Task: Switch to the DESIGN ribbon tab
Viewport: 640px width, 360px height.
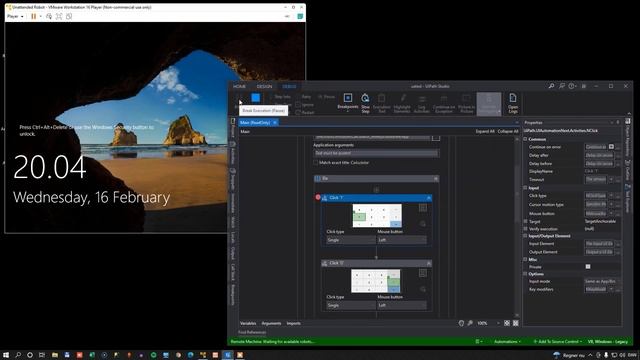Action: click(x=264, y=87)
